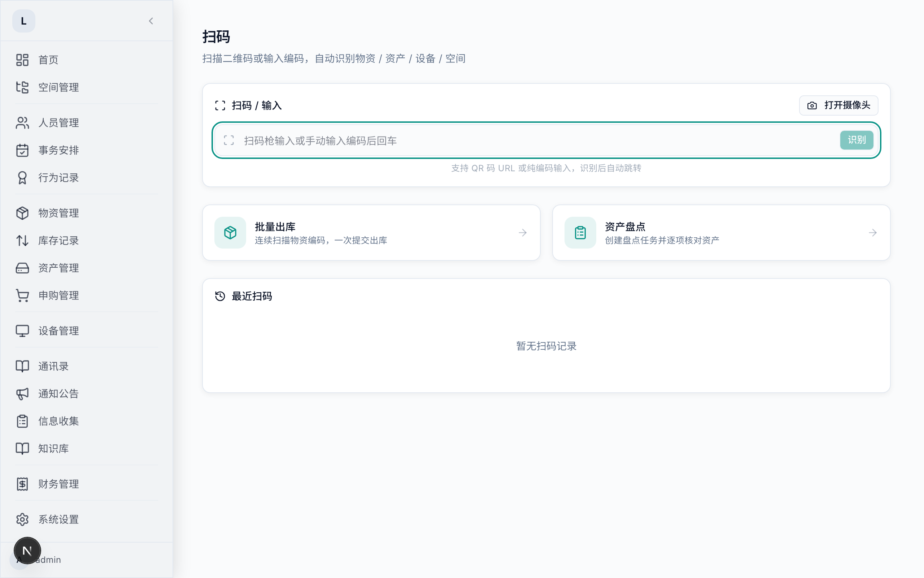
Task: Click the 事务安排 calendar icon
Action: pyautogui.click(x=22, y=150)
